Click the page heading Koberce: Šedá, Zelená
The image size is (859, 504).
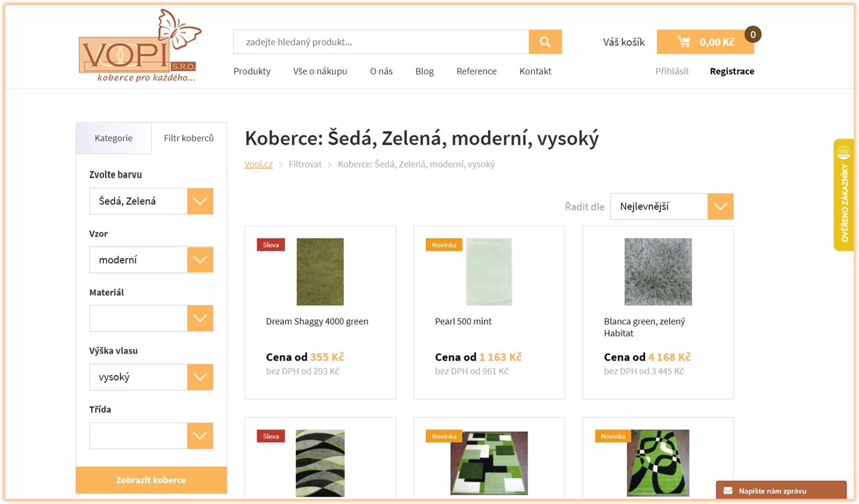click(422, 138)
